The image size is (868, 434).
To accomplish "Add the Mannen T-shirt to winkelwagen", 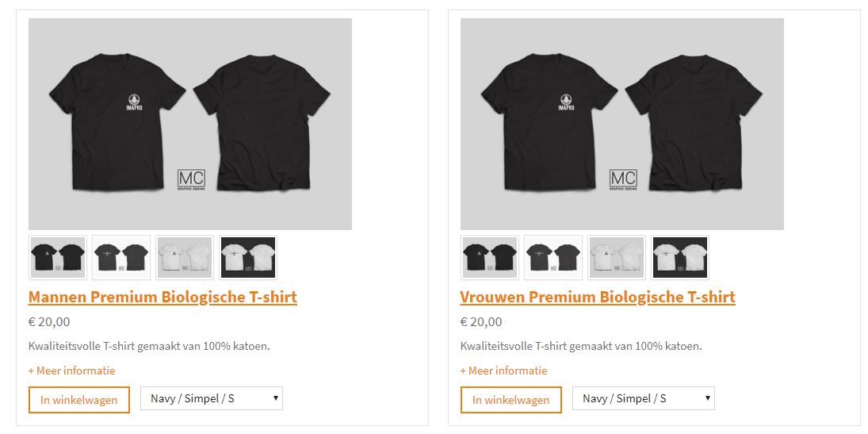I will click(79, 400).
